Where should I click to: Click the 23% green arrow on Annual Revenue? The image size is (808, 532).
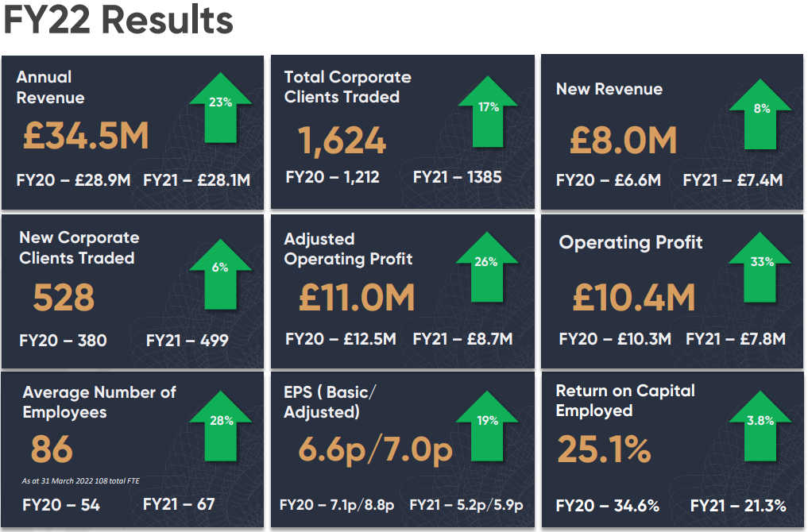pyautogui.click(x=220, y=111)
